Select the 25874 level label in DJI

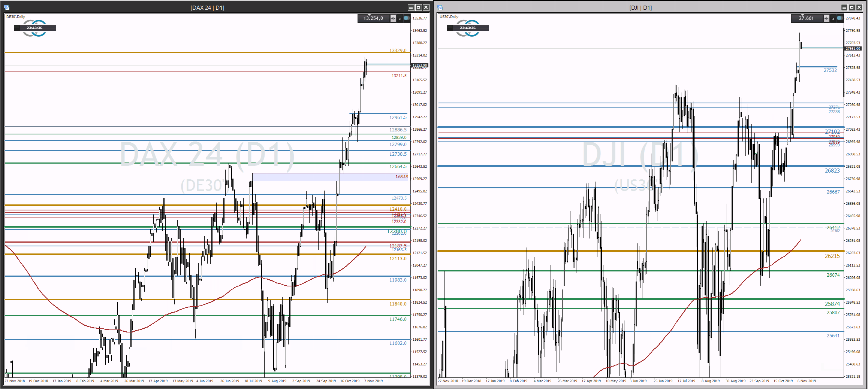(x=832, y=304)
